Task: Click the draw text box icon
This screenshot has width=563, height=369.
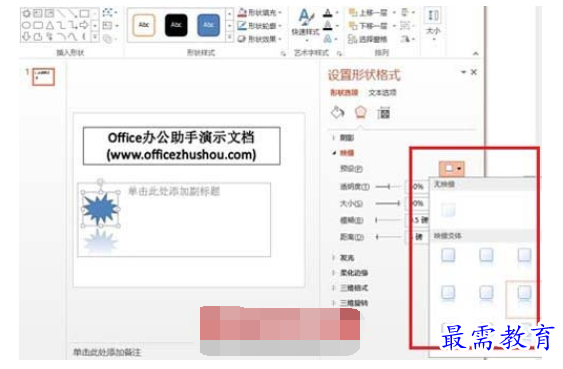Action: pyautogui.click(x=108, y=25)
